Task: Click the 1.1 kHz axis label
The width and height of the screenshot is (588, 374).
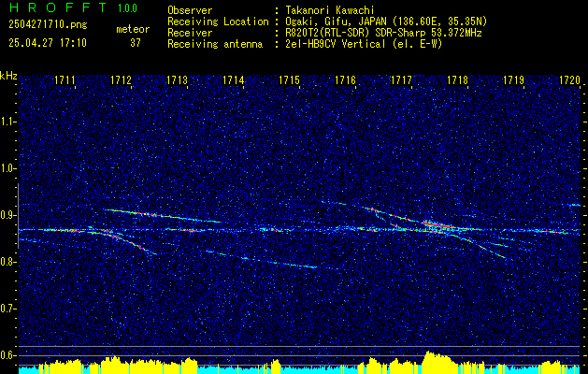Action: pos(7,122)
